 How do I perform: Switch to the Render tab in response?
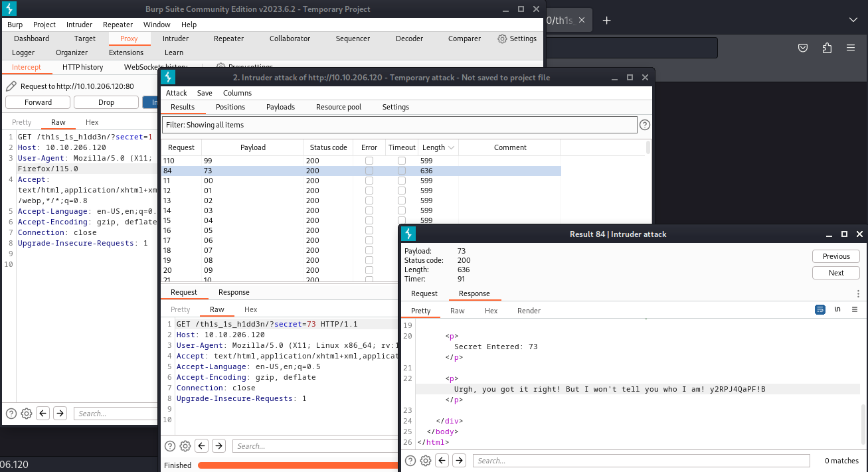529,311
